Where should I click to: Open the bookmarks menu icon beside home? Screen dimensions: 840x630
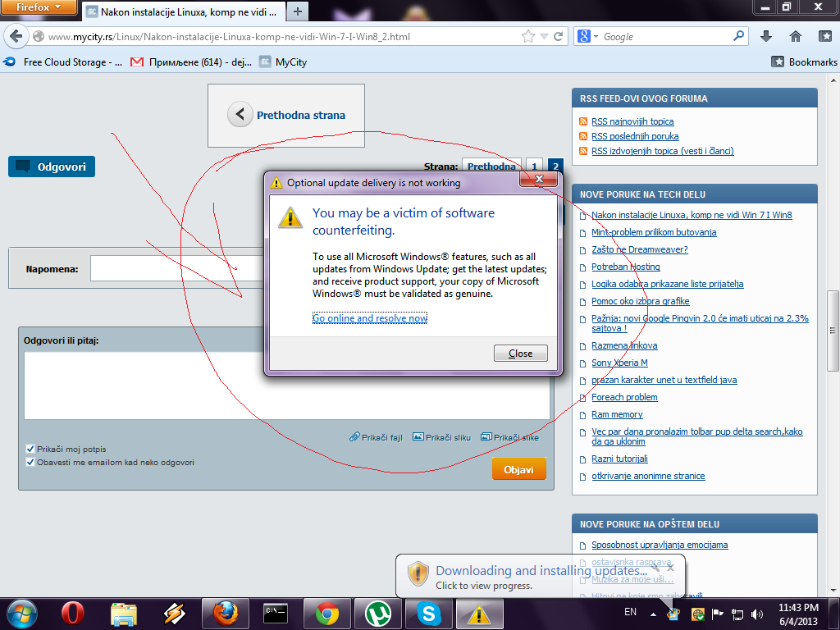825,36
